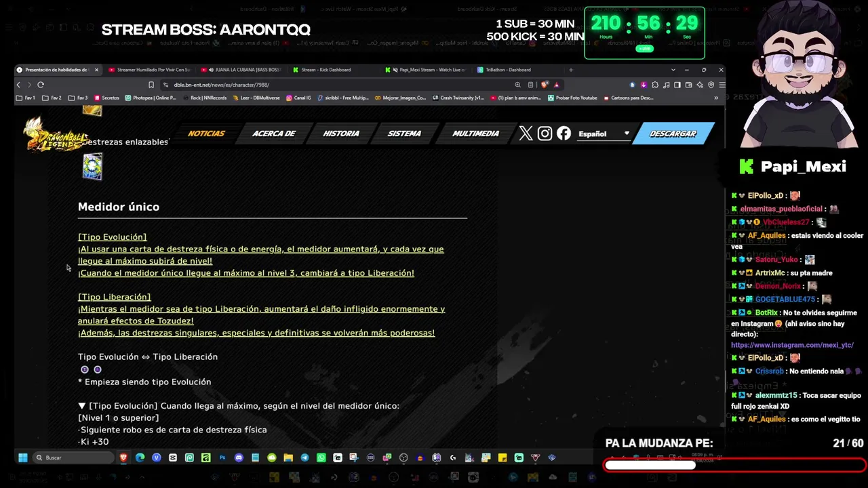Open Telegram from the taskbar
The width and height of the screenshot is (868, 488).
304,457
